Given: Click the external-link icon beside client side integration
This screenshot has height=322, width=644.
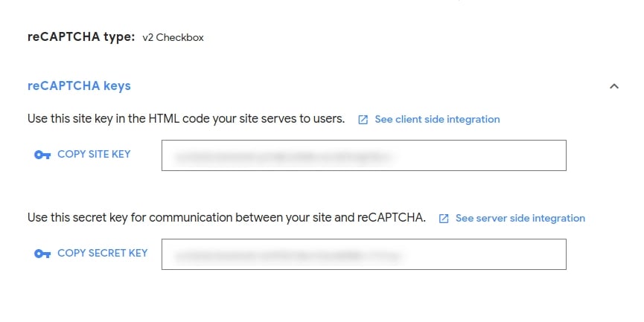Looking at the screenshot, I should coord(363,120).
